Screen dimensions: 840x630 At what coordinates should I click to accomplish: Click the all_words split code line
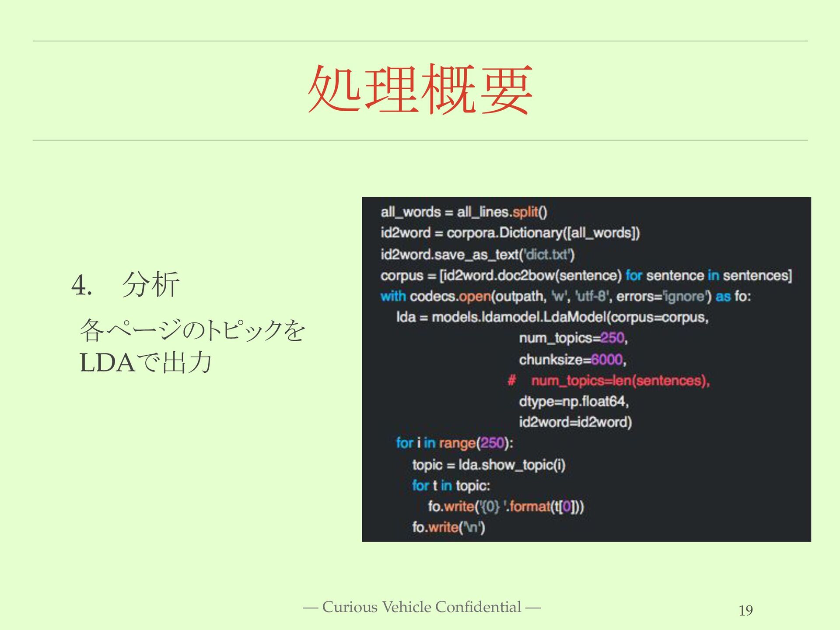464,212
